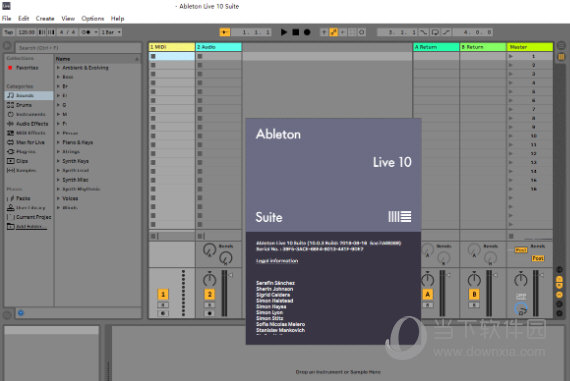Click the Stop transport button

point(296,32)
